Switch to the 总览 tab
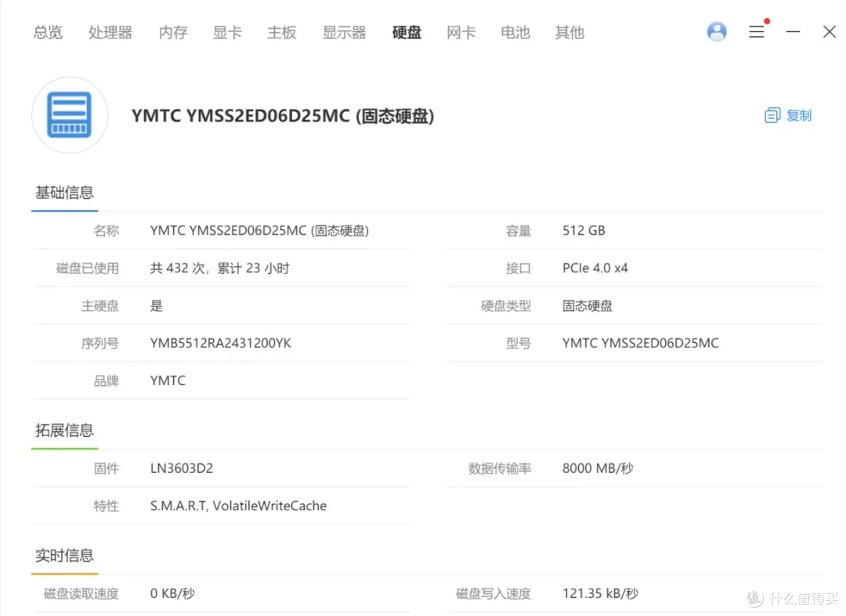This screenshot has height=616, width=846. 48,32
